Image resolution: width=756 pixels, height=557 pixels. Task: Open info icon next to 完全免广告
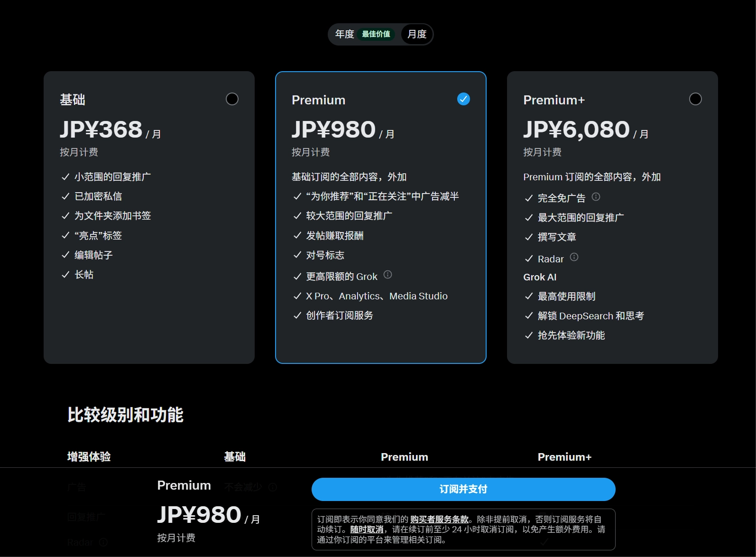596,196
